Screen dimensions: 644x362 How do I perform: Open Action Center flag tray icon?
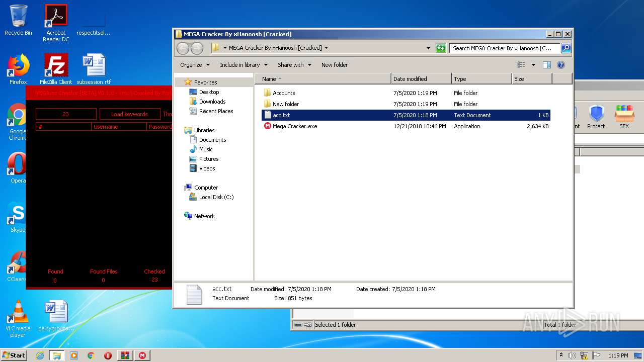(597, 355)
